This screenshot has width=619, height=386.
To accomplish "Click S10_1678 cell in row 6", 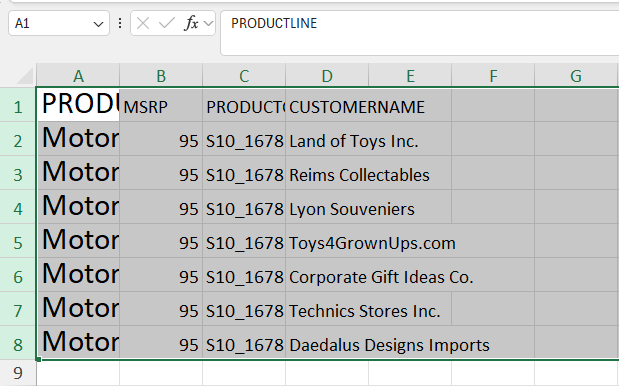I will tap(244, 275).
